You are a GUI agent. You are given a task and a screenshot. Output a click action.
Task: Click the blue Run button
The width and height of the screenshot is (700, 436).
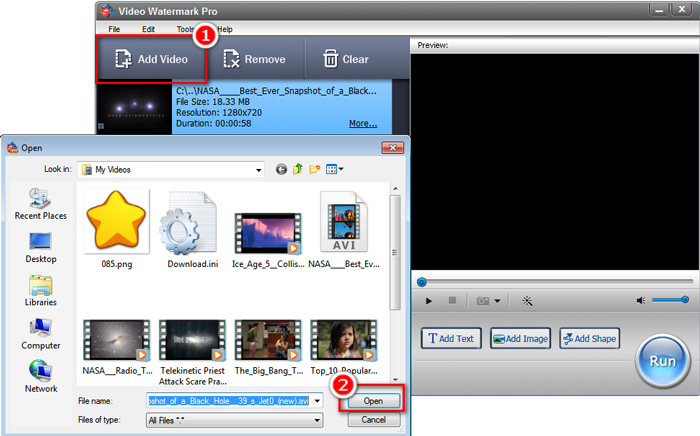tap(662, 361)
